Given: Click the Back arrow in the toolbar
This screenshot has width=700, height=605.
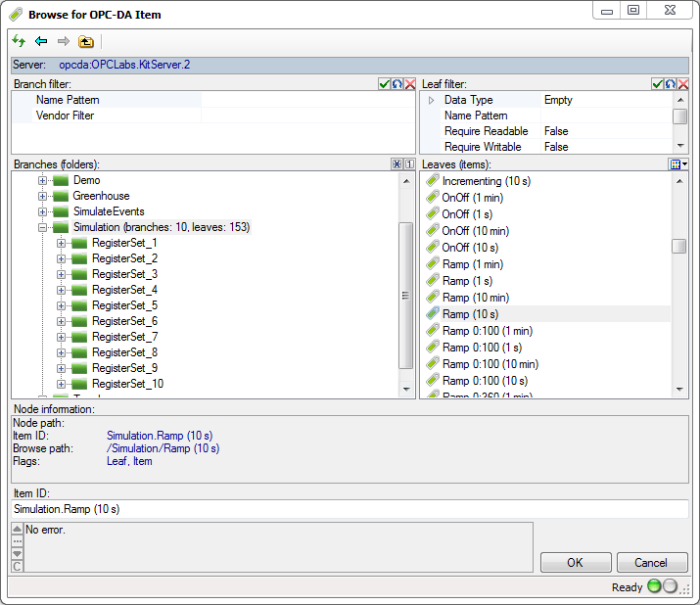Looking at the screenshot, I should pyautogui.click(x=41, y=41).
